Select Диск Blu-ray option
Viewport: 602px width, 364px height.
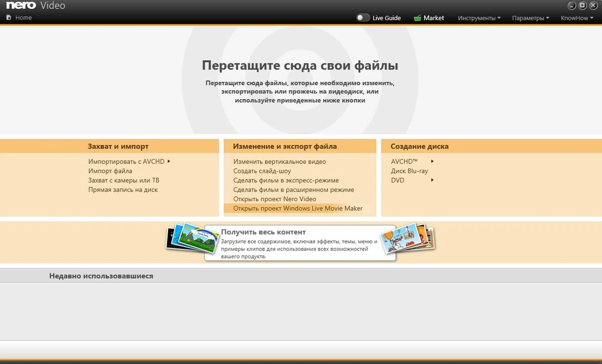[409, 171]
